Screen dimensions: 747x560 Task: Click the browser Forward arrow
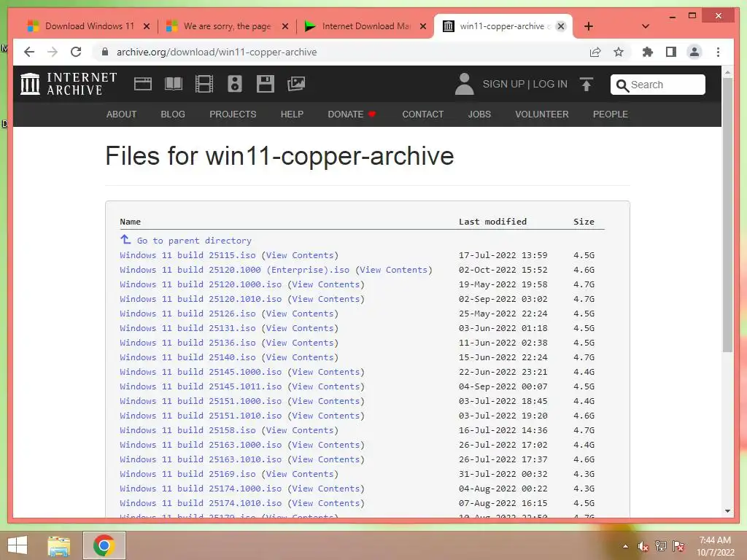tap(53, 52)
